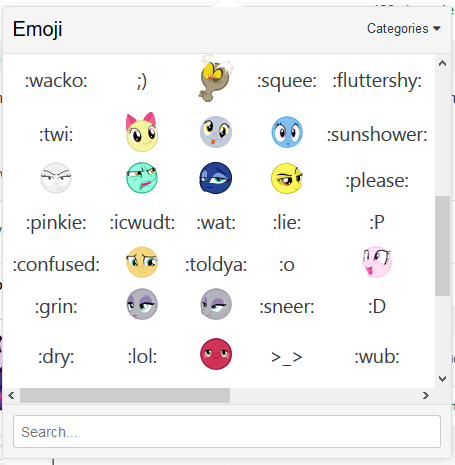Click the emoji Search field
This screenshot has height=465, width=455.
(227, 432)
